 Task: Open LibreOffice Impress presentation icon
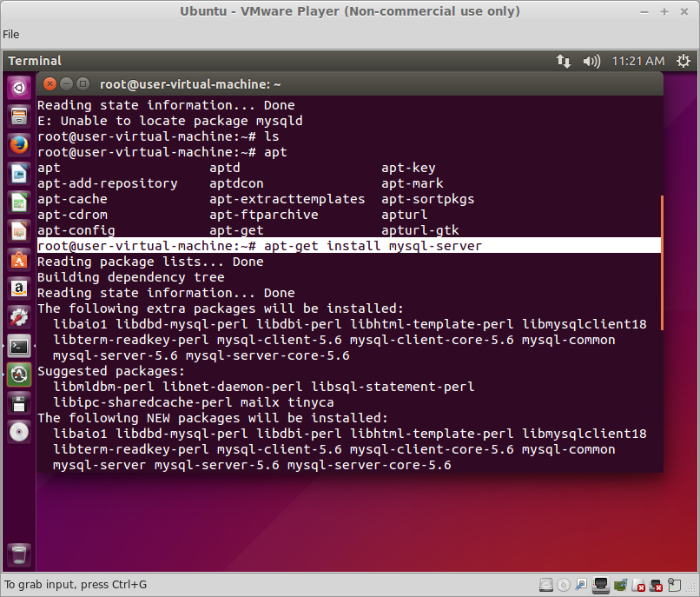(x=19, y=230)
